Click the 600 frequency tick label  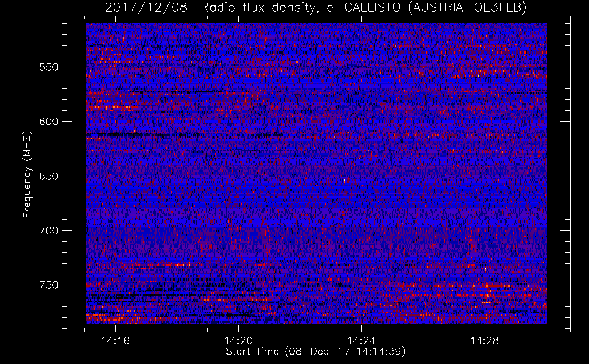49,122
